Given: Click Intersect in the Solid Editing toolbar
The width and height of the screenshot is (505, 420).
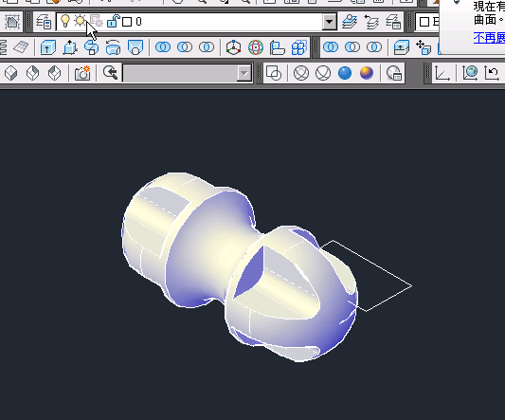Looking at the screenshot, I should click(x=374, y=47).
